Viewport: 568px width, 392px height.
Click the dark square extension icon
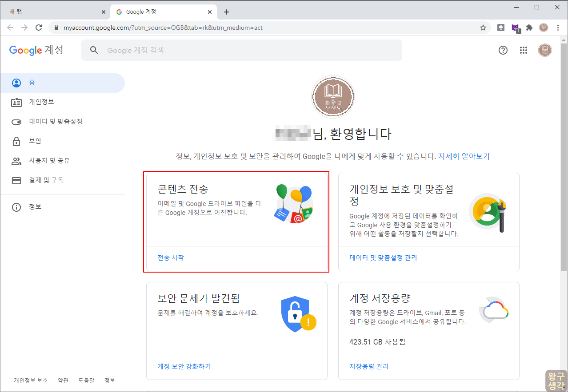[501, 28]
